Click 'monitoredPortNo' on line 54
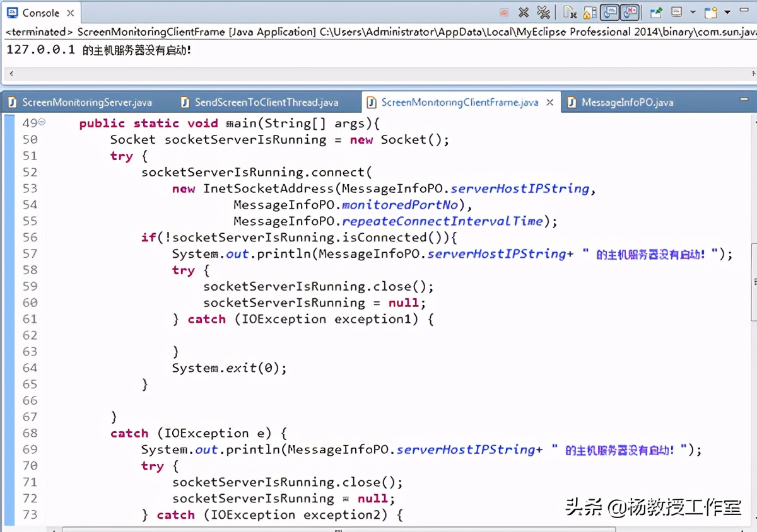Viewport: 757px width, 532px height. pos(399,205)
